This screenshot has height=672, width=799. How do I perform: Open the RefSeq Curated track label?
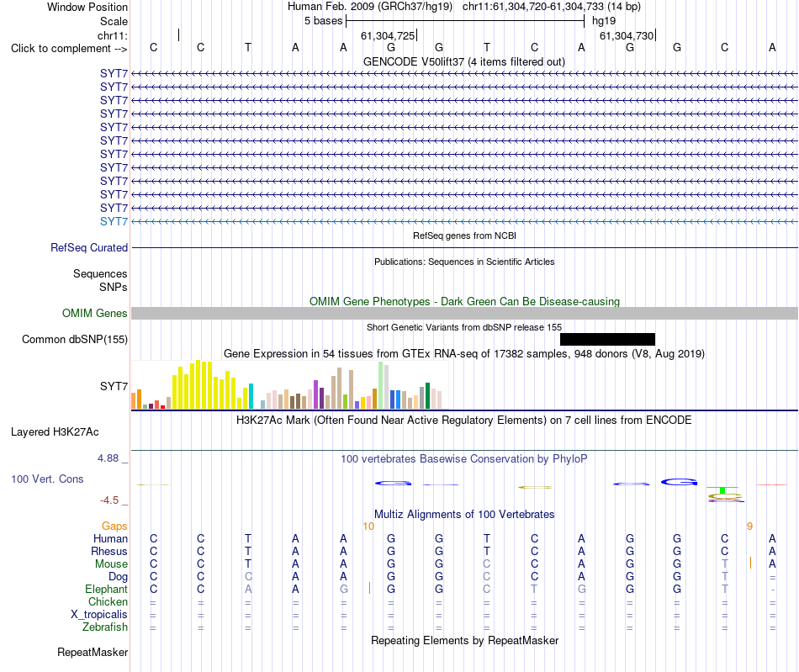[89, 247]
